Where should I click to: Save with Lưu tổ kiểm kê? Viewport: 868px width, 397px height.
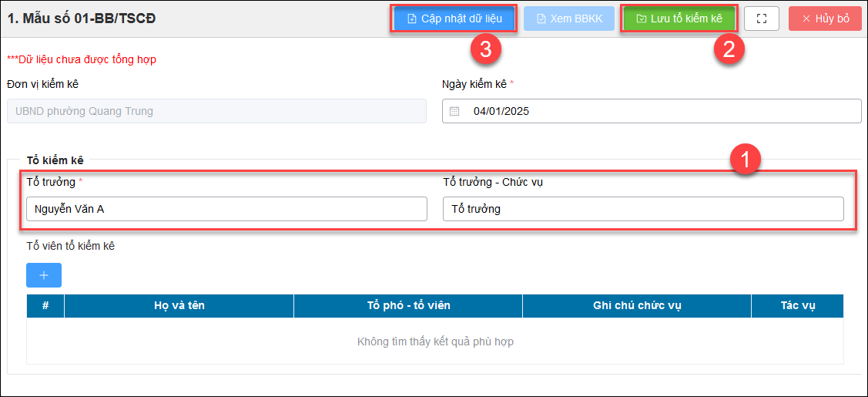point(679,19)
